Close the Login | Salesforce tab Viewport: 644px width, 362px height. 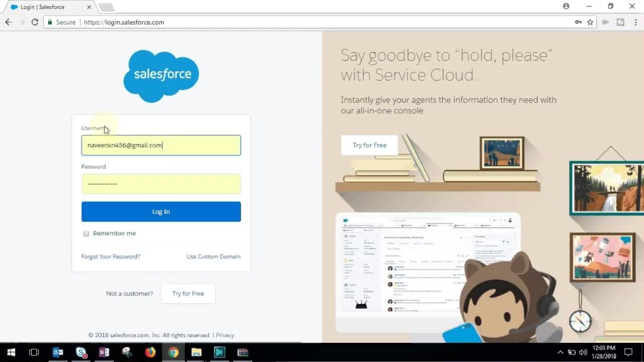coord(89,7)
